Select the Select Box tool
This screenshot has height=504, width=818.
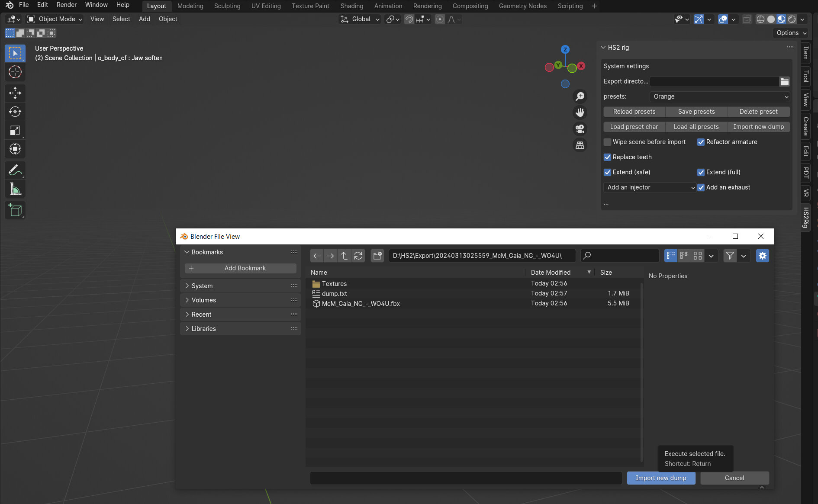point(15,54)
